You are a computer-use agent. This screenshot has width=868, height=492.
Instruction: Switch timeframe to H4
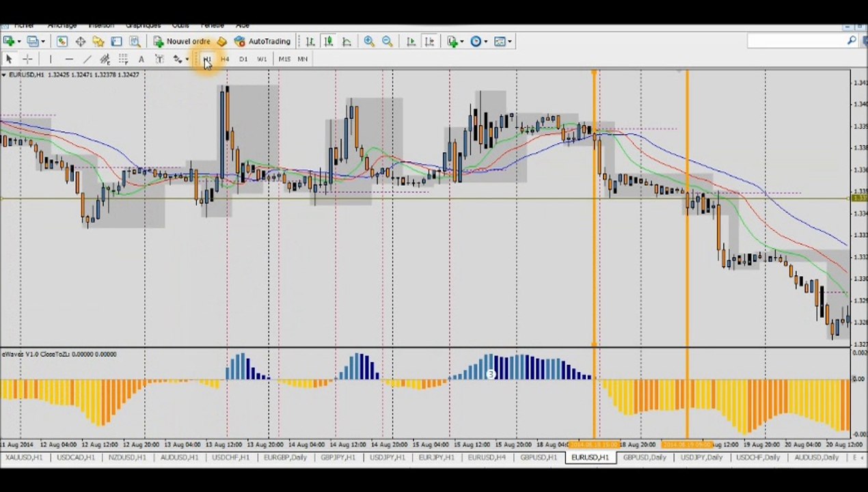coord(225,59)
